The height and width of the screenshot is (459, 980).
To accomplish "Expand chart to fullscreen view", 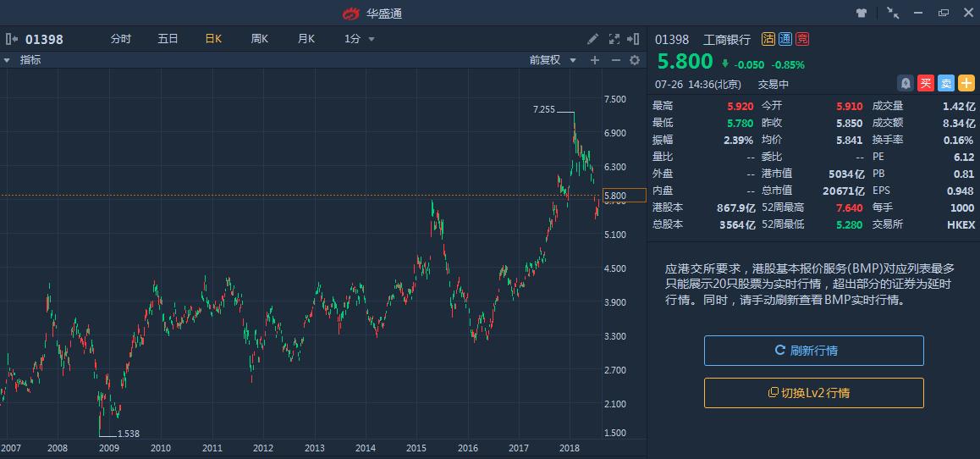I will pos(614,39).
